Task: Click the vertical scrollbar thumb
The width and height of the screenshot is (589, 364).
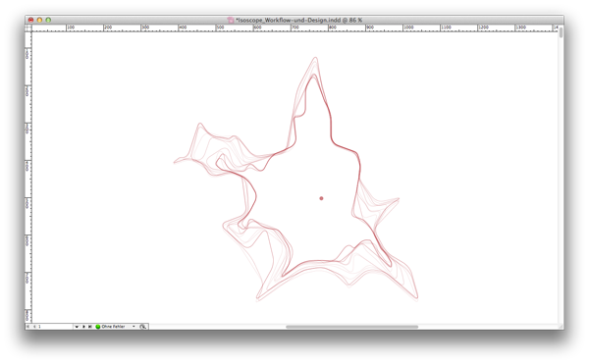Action: (561, 32)
